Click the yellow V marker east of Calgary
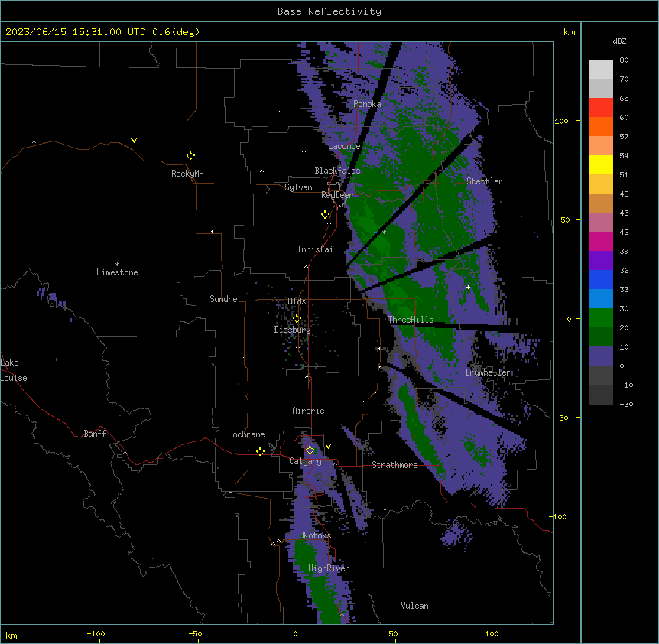 coord(328,447)
